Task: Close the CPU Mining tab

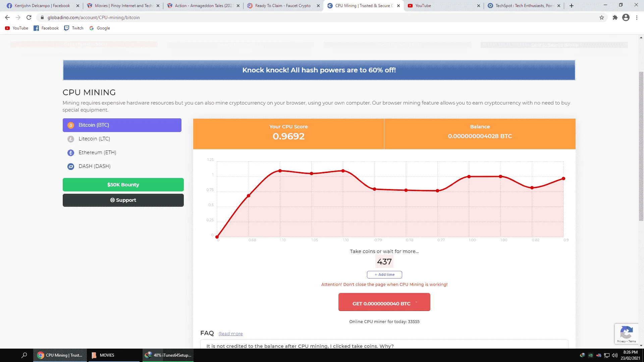Action: tap(398, 6)
